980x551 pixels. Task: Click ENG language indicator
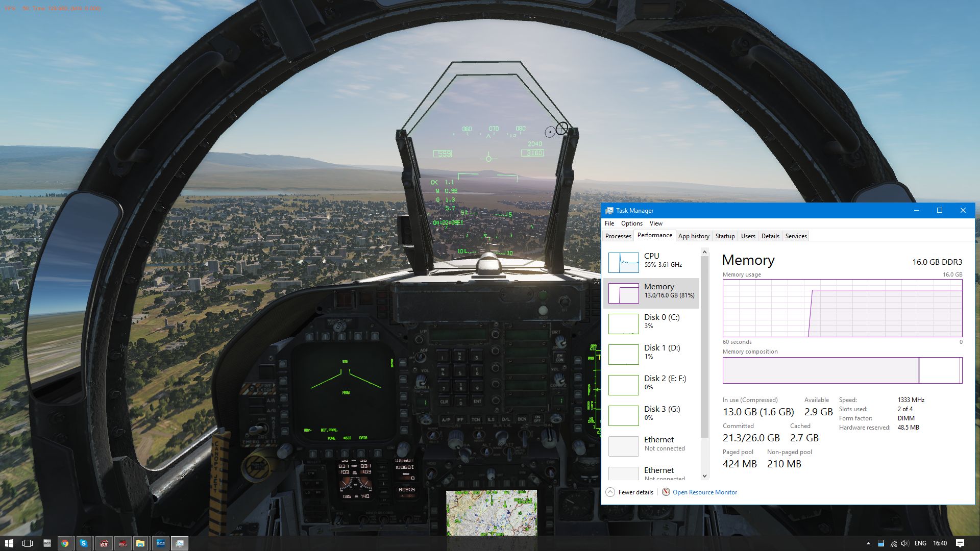point(920,543)
